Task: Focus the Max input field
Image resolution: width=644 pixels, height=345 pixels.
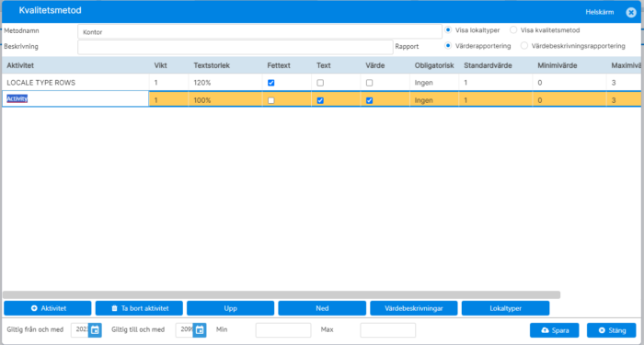Action: pos(387,329)
